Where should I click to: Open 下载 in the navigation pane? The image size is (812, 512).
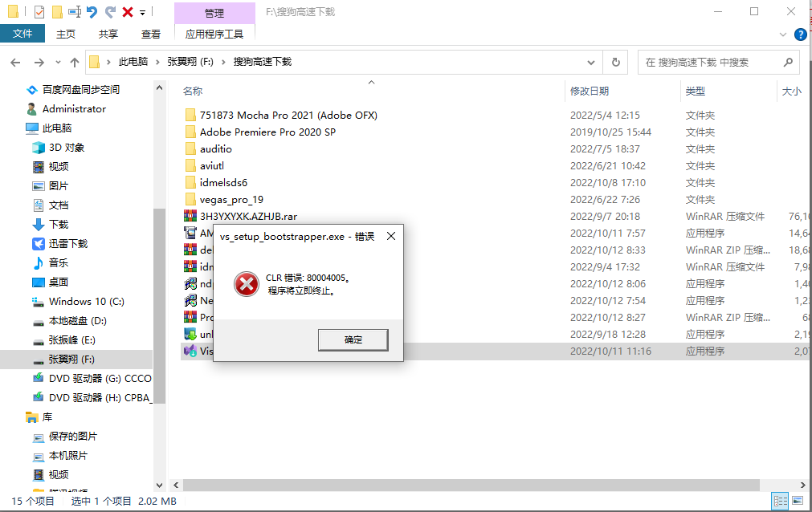59,224
